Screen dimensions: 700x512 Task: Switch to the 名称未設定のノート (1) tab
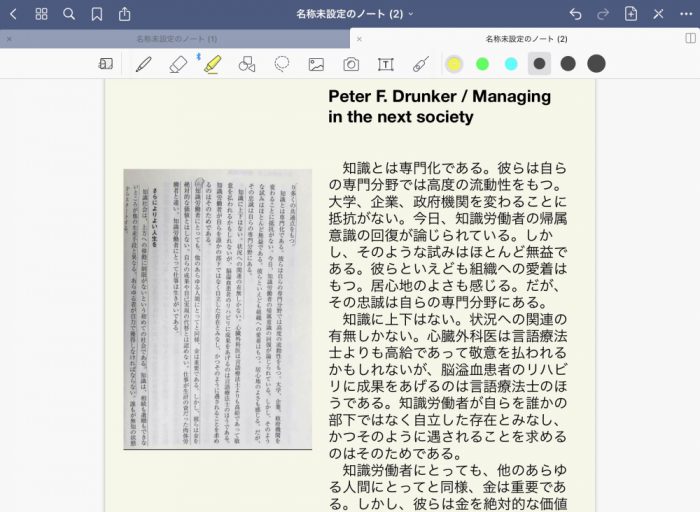click(x=177, y=39)
